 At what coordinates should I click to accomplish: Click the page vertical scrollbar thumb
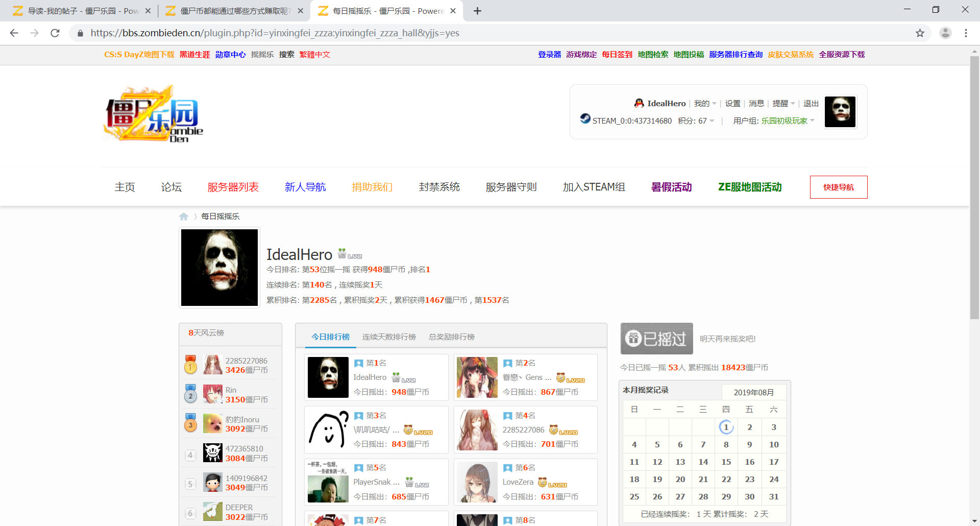[974, 187]
